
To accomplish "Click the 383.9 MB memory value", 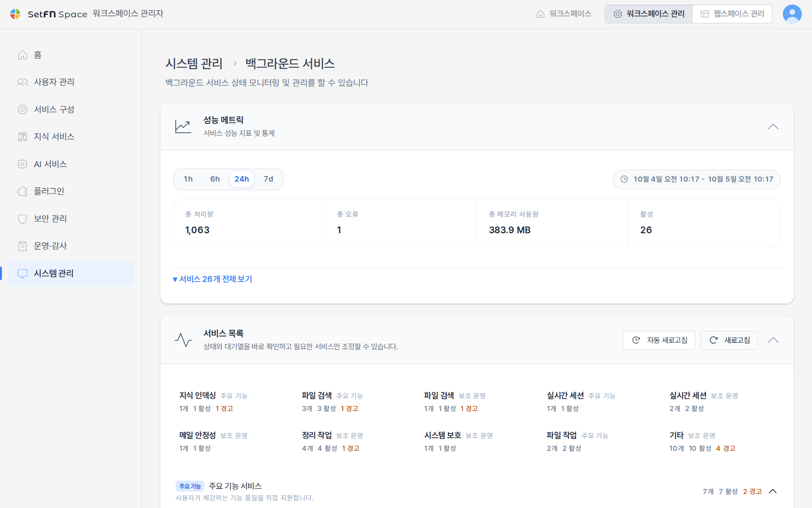I will (510, 230).
